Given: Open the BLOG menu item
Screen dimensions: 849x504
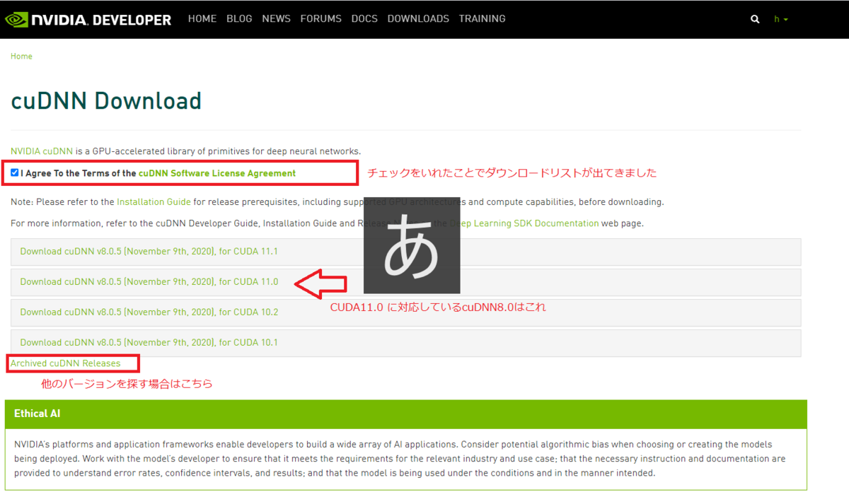Looking at the screenshot, I should click(239, 19).
